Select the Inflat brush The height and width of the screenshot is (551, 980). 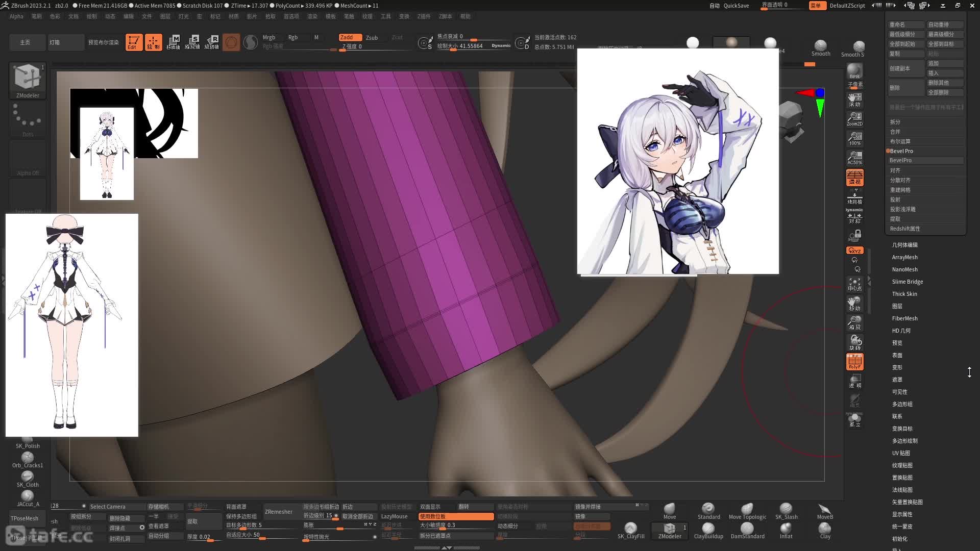(x=786, y=531)
